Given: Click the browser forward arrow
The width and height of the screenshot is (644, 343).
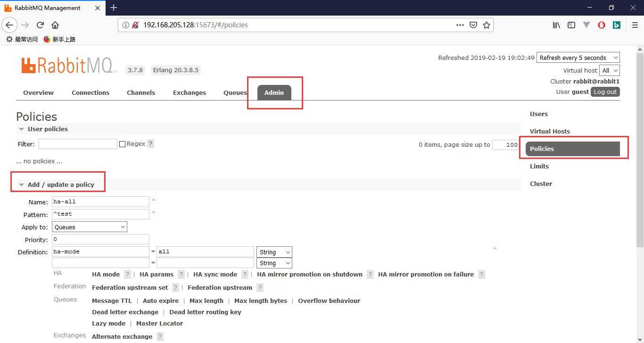Looking at the screenshot, I should pos(25,25).
